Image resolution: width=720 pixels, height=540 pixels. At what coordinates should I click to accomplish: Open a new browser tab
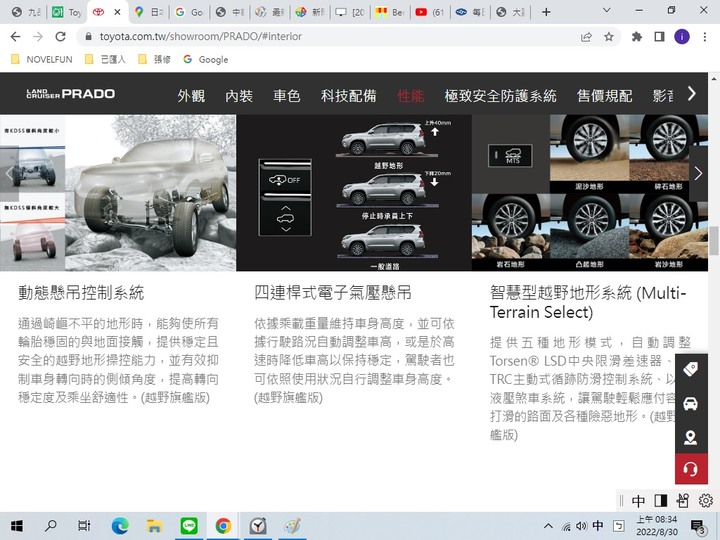coord(546,12)
